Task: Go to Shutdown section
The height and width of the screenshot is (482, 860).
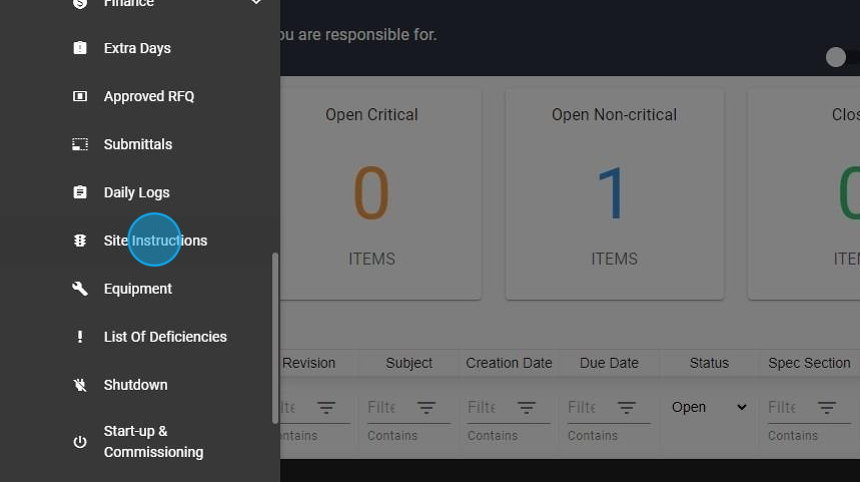Action: coord(135,385)
